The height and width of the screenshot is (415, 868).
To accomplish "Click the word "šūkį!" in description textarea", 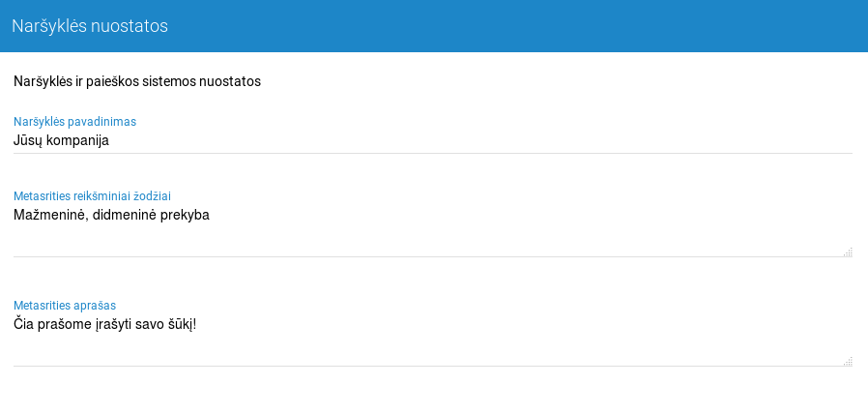I will click(x=179, y=324).
